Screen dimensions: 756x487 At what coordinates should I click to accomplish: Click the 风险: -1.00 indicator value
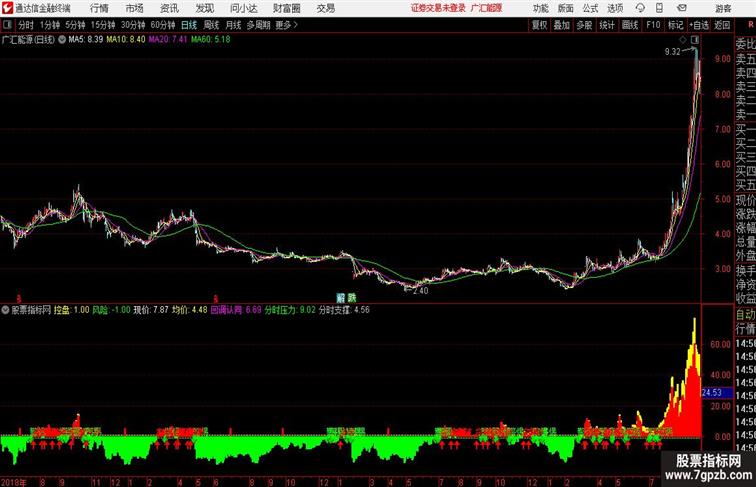point(111,310)
